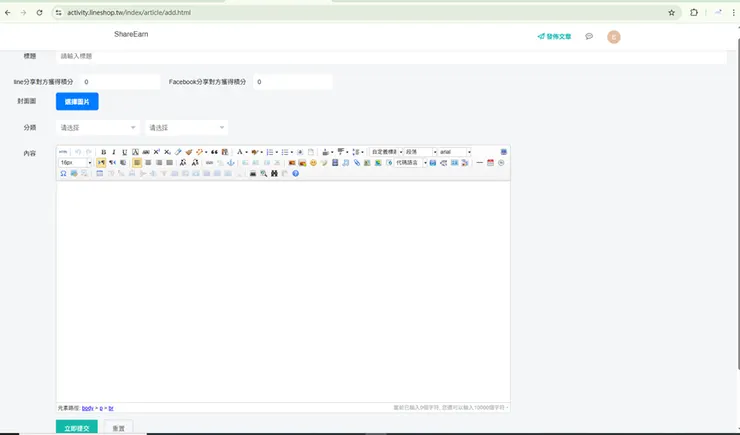Convert text to uppercase icon

point(183,163)
